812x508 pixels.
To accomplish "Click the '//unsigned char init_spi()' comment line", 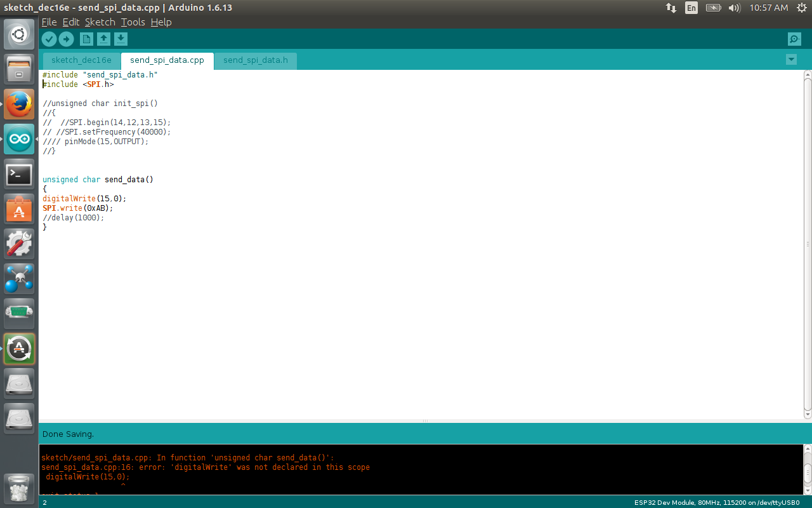I will pyautogui.click(x=100, y=103).
